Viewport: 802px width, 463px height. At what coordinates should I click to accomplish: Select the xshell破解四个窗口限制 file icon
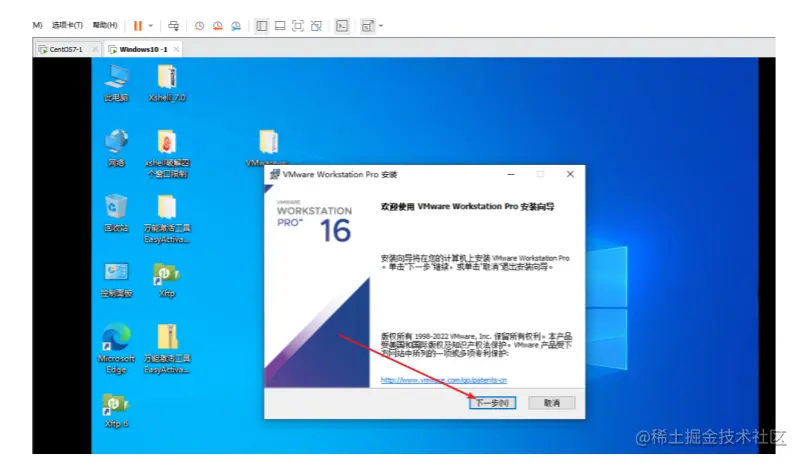[167, 153]
